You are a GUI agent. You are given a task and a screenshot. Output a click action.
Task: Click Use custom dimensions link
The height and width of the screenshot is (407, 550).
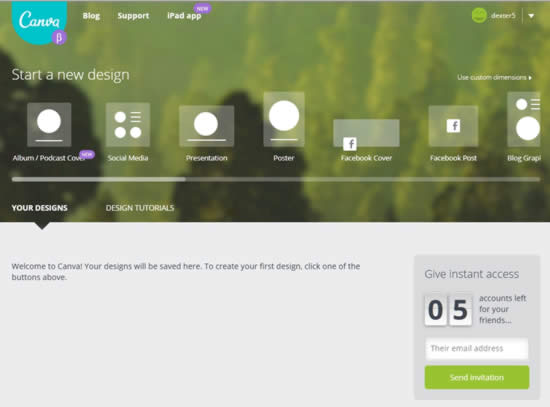coord(494,77)
